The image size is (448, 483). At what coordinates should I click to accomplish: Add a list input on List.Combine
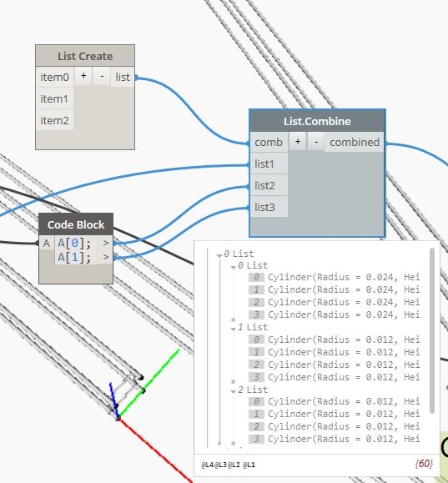[298, 142]
